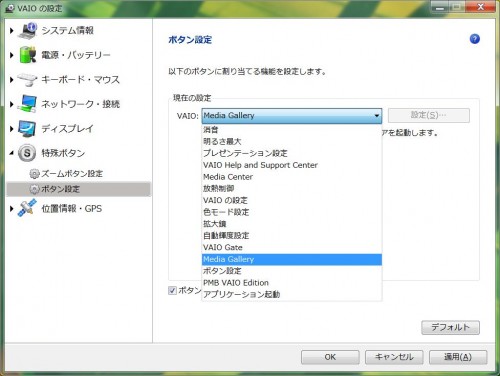Viewport: 500px width, 376px height.
Task: Select the 位置情報・GPS tree label
Action: coord(72,209)
